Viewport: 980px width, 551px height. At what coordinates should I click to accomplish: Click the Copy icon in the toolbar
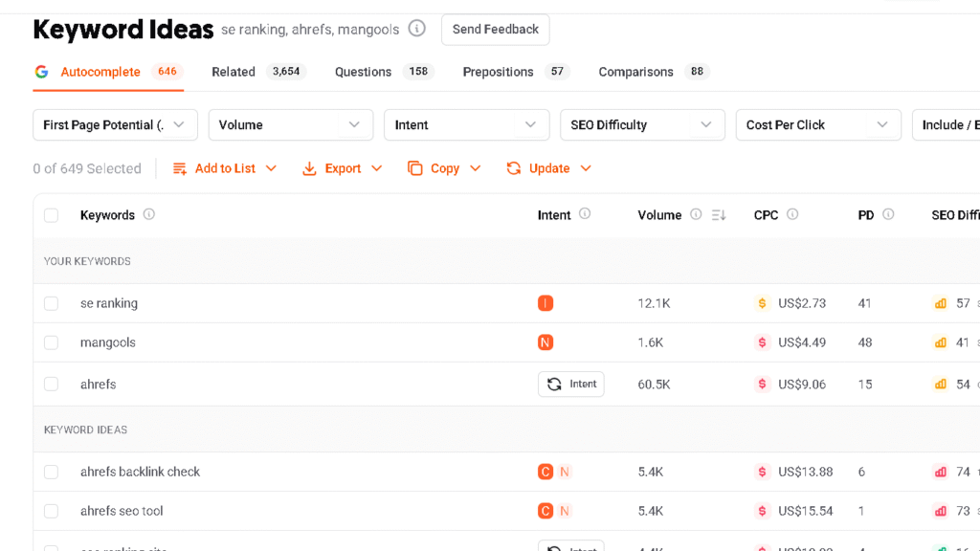417,168
